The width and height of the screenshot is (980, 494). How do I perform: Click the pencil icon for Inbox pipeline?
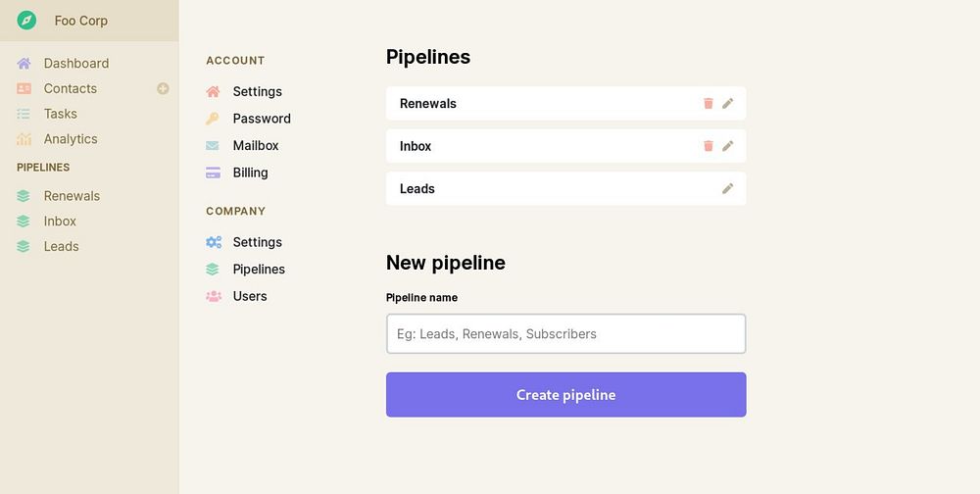(728, 146)
